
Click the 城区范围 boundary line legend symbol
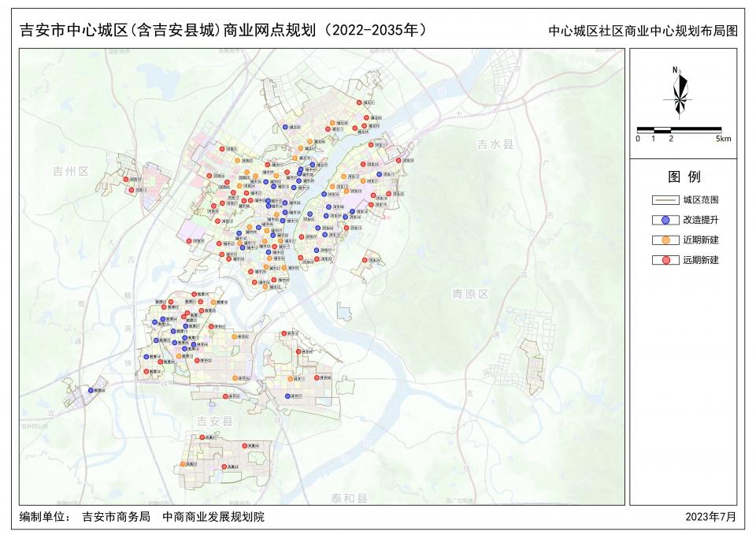point(665,201)
